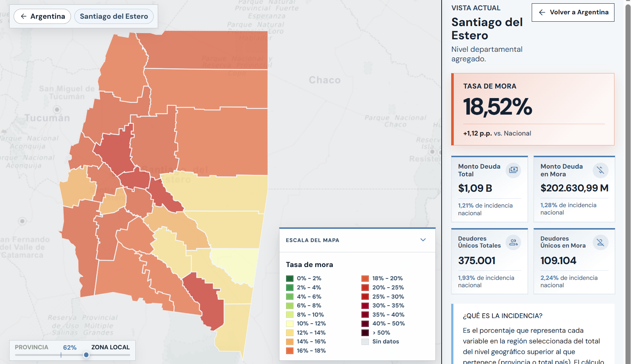631x364 pixels.
Task: Click the arrow icon in Volver a Argentina
Action: 542,12
